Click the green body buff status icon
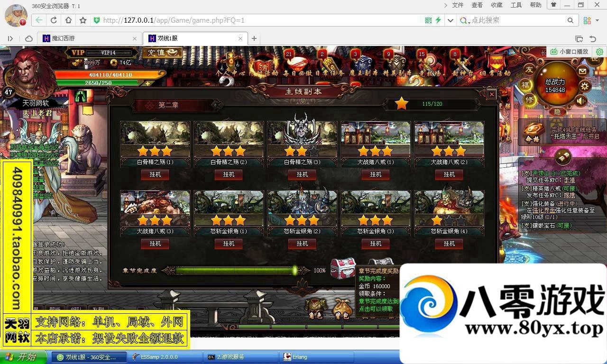 80,97
